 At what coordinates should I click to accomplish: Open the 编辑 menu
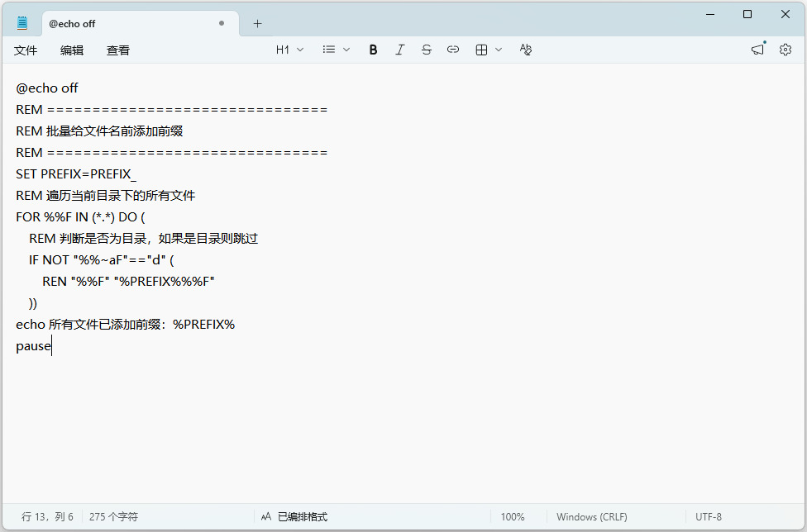pyautogui.click(x=72, y=50)
